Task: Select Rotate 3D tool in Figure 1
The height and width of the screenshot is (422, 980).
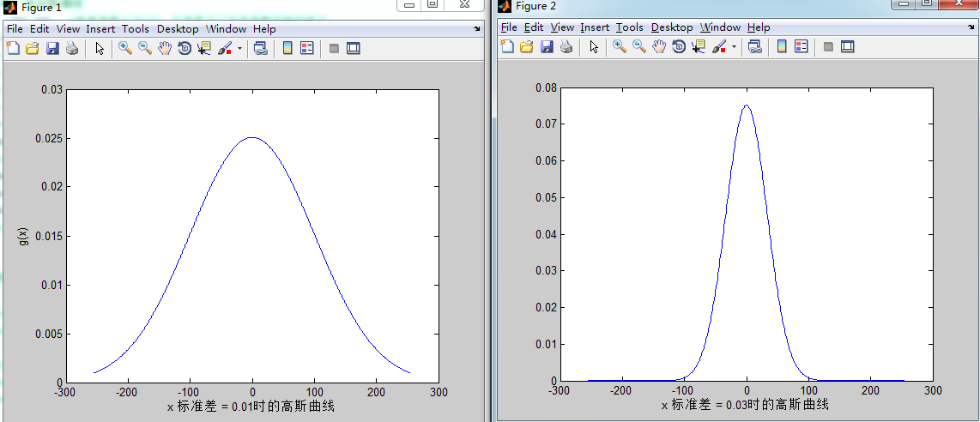Action: tap(185, 49)
